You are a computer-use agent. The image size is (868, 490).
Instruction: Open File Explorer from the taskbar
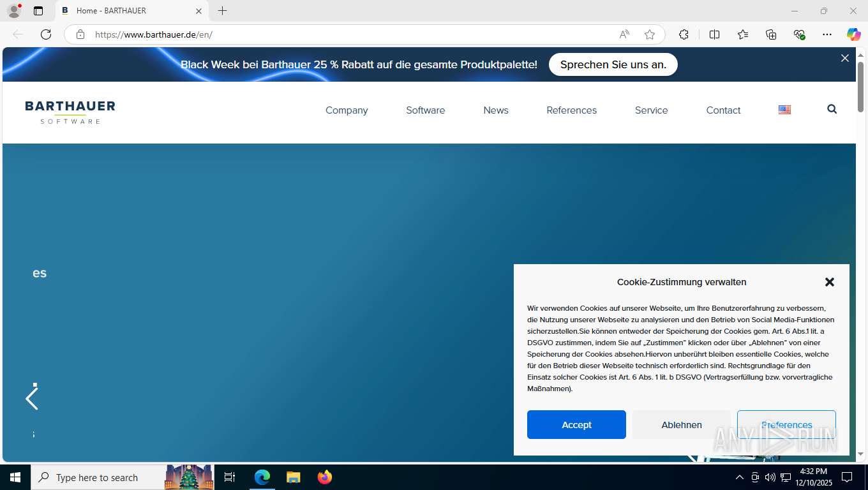point(293,477)
